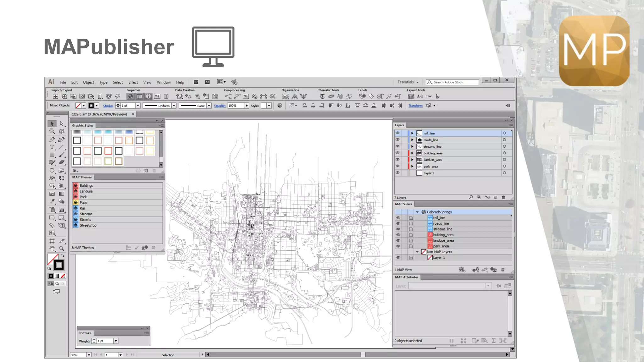Viewport: 644px width, 362px height.
Task: Select the Magic Wand tool
Action: (x=52, y=131)
